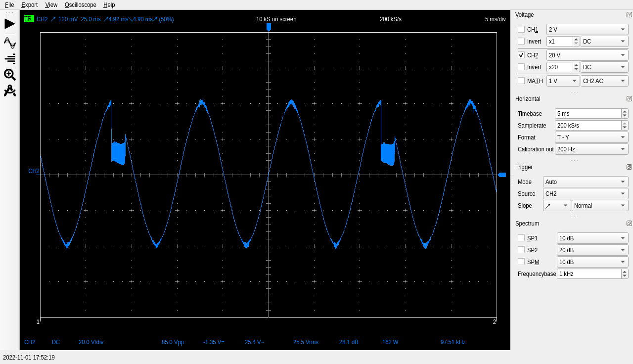Open the Help menu

click(109, 5)
